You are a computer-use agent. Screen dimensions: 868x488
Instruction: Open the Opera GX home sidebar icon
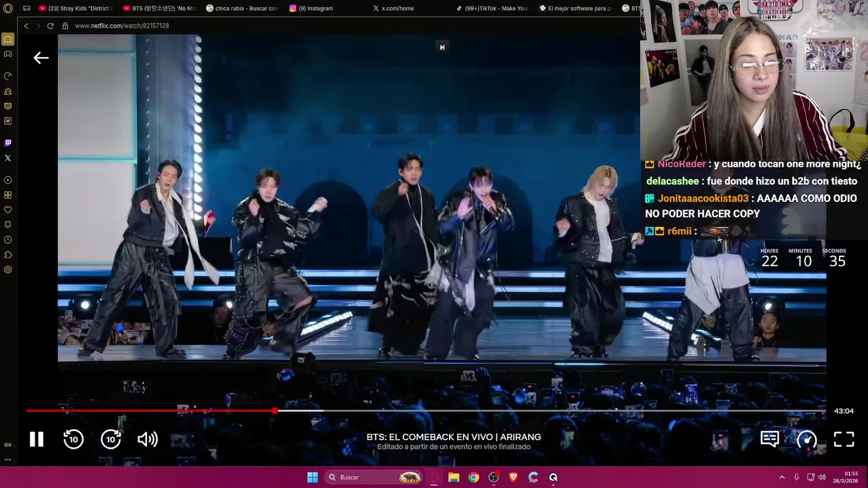click(8, 39)
